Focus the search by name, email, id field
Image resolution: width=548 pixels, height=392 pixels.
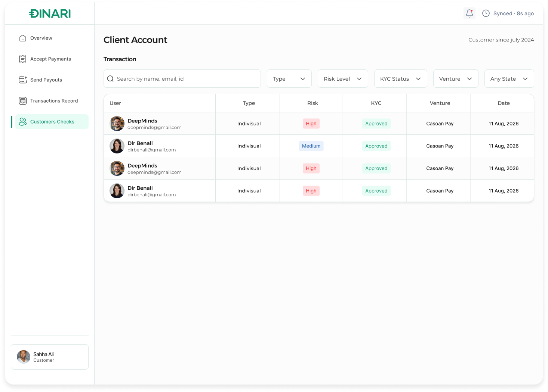click(182, 79)
